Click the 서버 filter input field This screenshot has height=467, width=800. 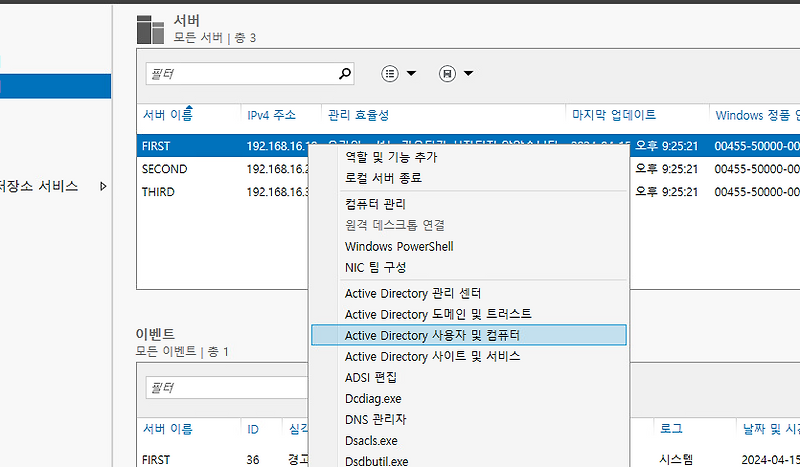coord(250,74)
